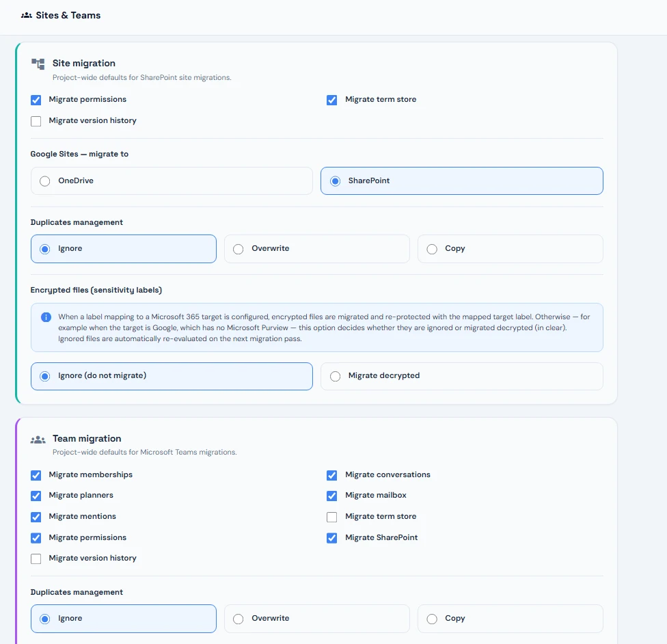Choose Ignore in Site migration duplicates management
The height and width of the screenshot is (644, 667).
pyautogui.click(x=124, y=249)
